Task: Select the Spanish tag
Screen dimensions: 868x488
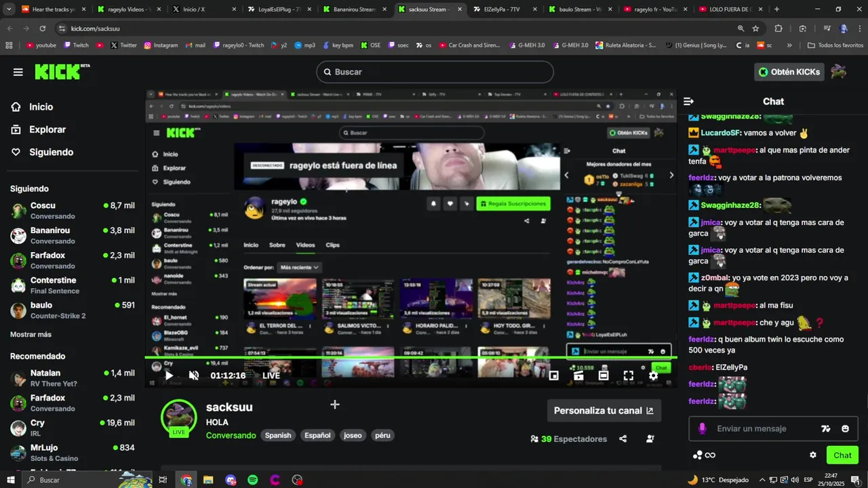Action: 278,435
